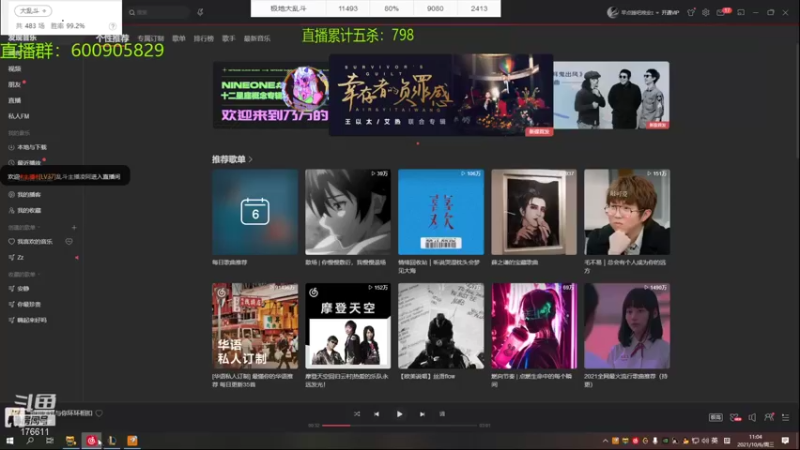Open the 摩登天空 playlist cover

click(x=348, y=326)
